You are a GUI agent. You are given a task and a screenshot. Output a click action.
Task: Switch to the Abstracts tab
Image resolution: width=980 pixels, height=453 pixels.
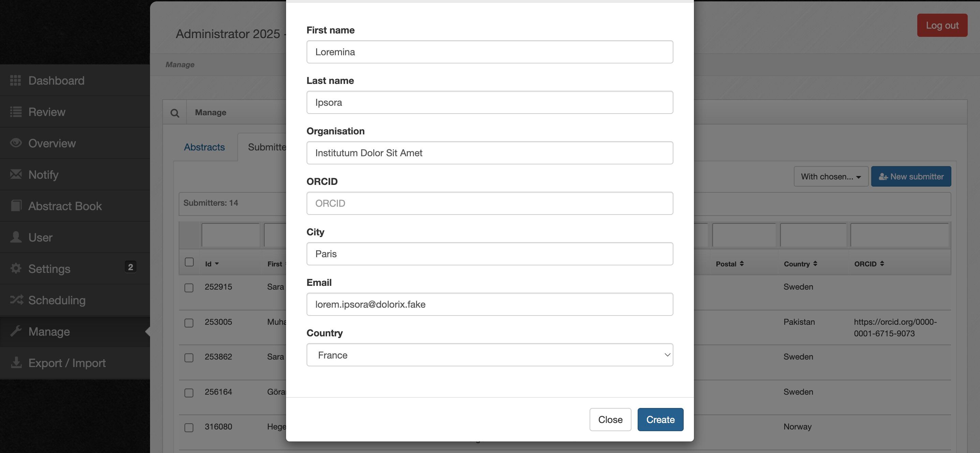(204, 147)
